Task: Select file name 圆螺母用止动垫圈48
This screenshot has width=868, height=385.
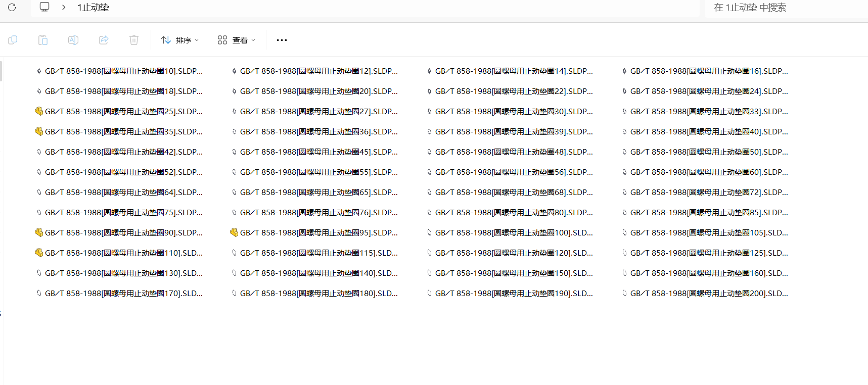Action: (514, 152)
